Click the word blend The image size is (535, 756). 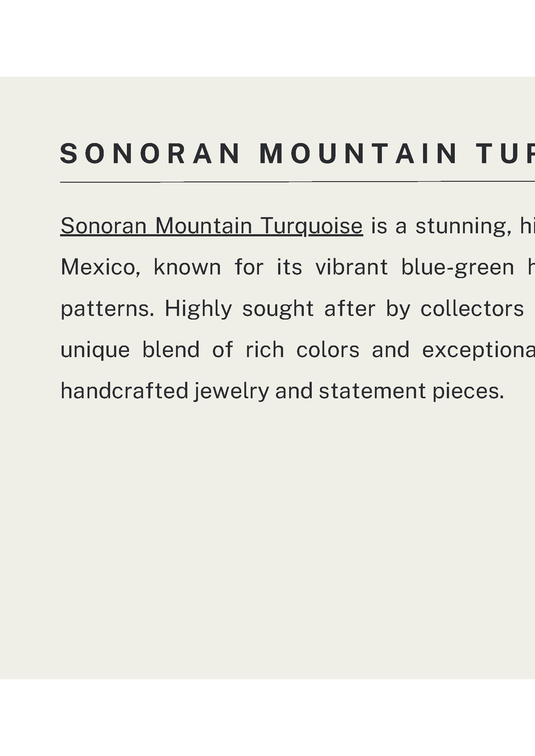pyautogui.click(x=171, y=350)
